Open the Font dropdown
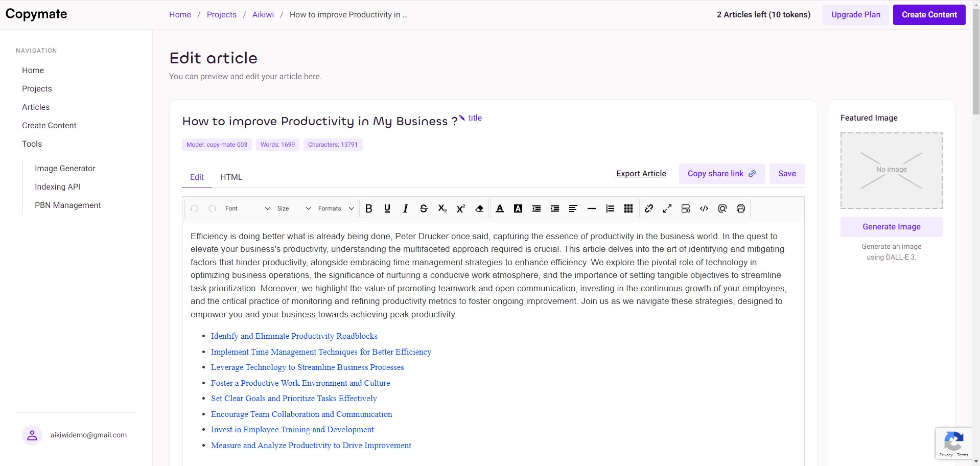Viewport: 980px width, 466px height. [x=247, y=208]
